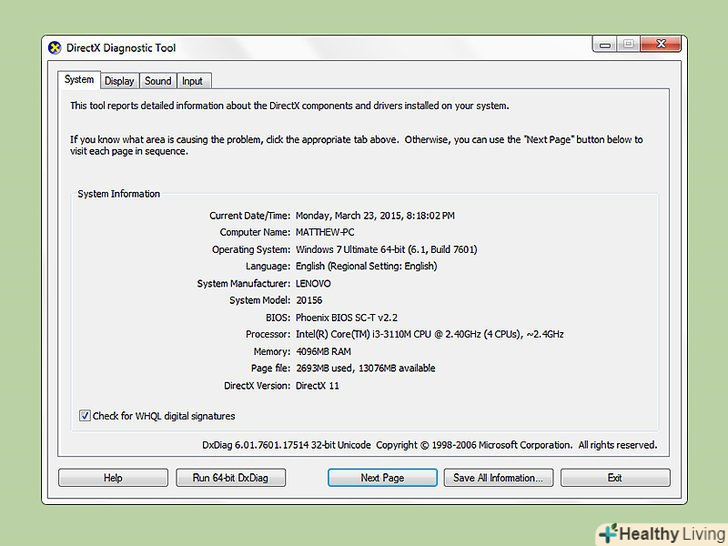Click the system model value '20156'
Image resolution: width=728 pixels, height=546 pixels.
[x=309, y=300]
